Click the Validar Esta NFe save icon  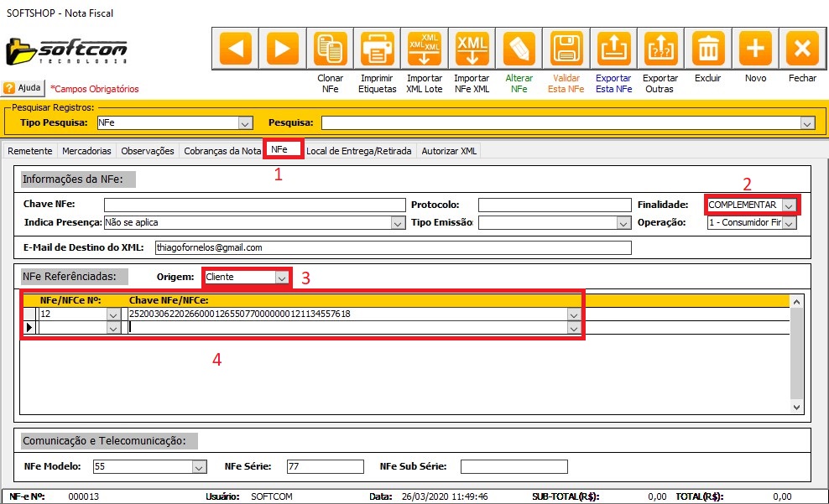tap(566, 49)
